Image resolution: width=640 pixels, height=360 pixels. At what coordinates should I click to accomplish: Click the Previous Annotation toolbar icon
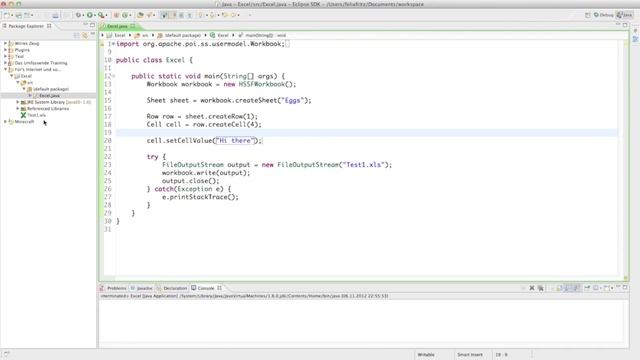pyautogui.click(x=212, y=15)
